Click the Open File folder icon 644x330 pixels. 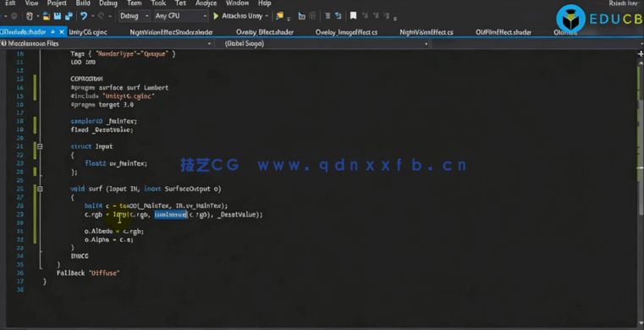pyautogui.click(x=47, y=16)
